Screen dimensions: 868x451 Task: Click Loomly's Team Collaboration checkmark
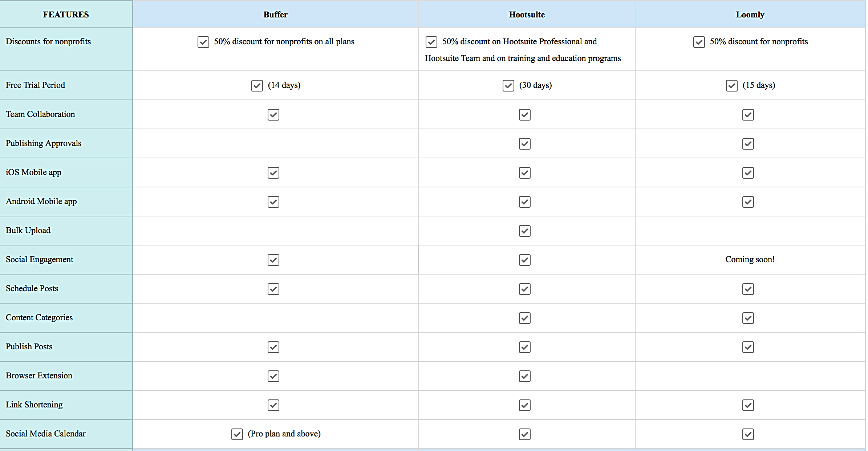point(748,115)
